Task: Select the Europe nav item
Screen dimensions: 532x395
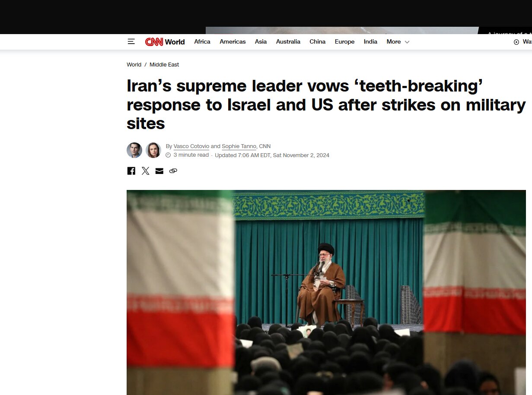Action: tap(344, 42)
